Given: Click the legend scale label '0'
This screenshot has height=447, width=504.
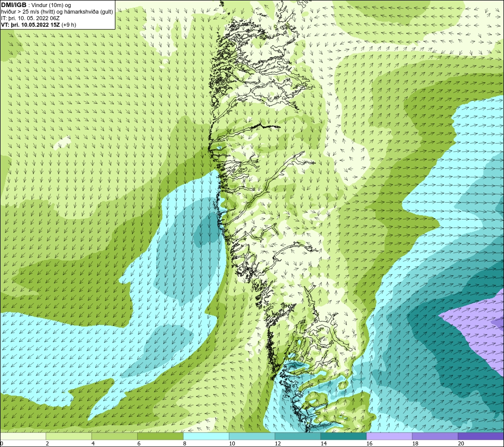Looking at the screenshot, I should [2, 444].
